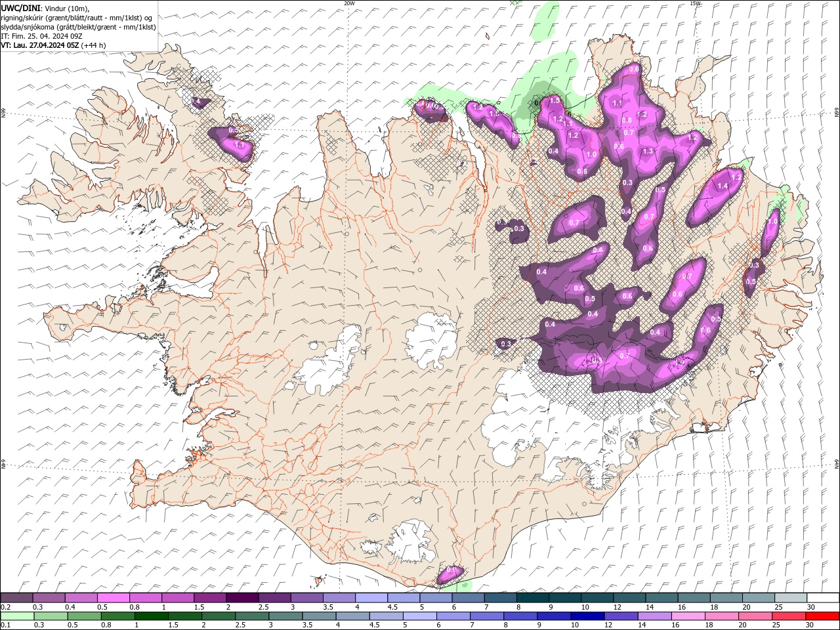Viewport: 840px width, 630px height.
Task: Select the upper legend swatch labeled 1.5
Action: [209, 598]
